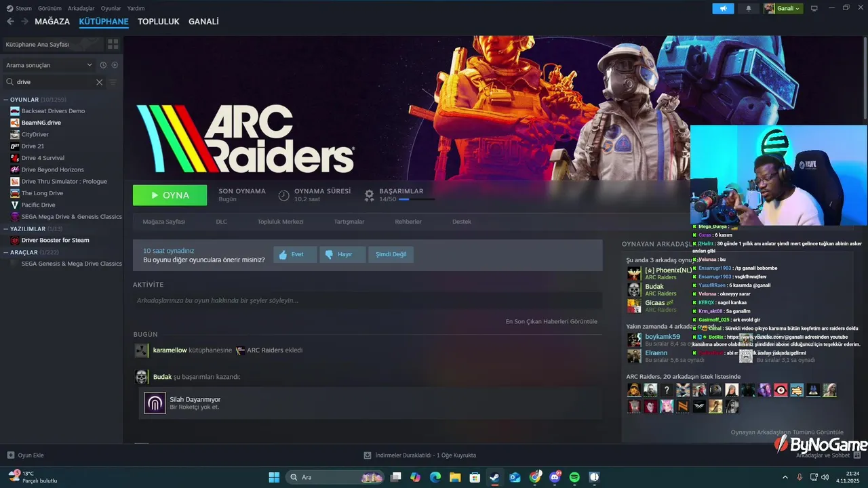Select The Long Drive game

[42, 193]
